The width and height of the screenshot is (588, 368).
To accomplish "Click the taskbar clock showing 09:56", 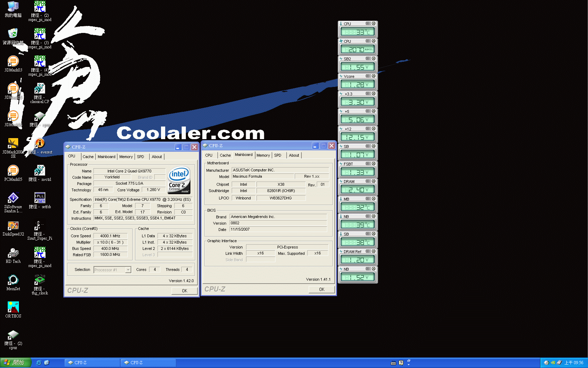I will click(x=574, y=363).
